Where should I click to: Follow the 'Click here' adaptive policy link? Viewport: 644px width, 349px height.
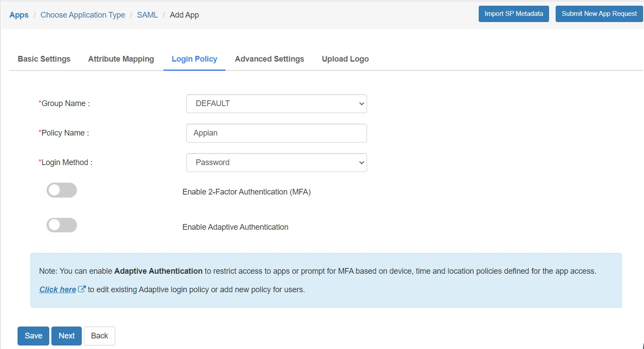(58, 290)
